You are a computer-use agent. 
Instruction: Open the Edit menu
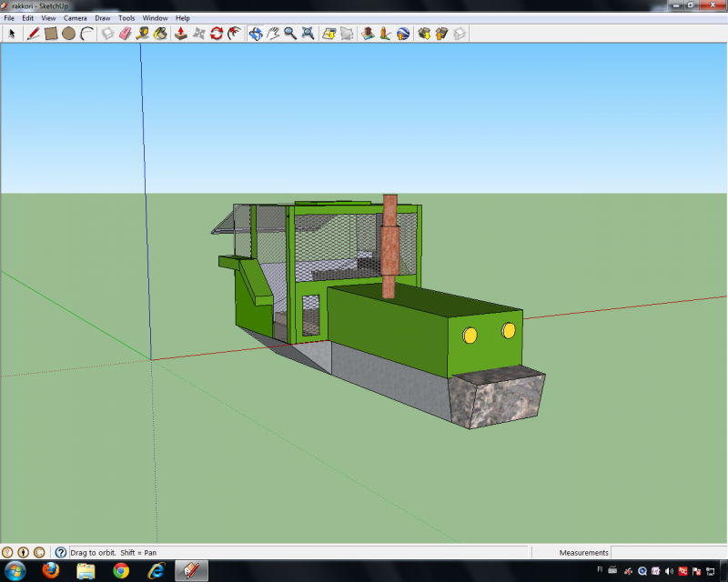pos(28,18)
